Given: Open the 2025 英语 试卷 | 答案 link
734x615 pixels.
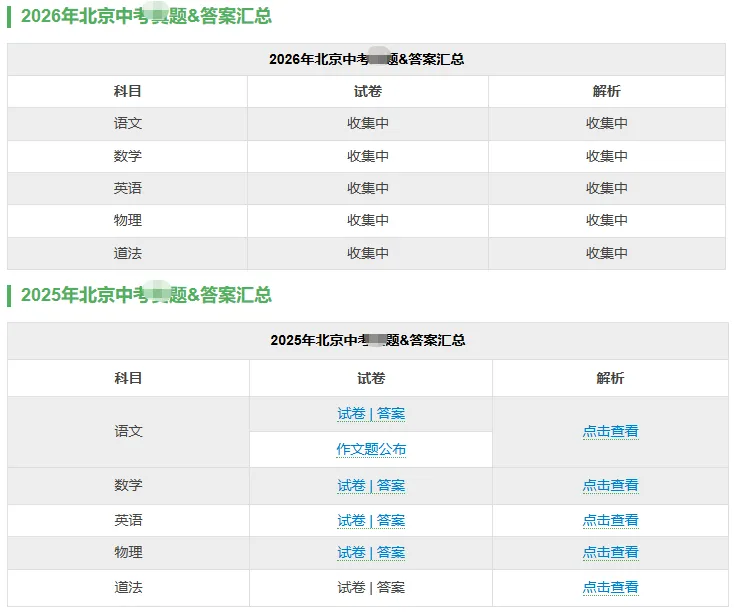Looking at the screenshot, I should [x=371, y=520].
